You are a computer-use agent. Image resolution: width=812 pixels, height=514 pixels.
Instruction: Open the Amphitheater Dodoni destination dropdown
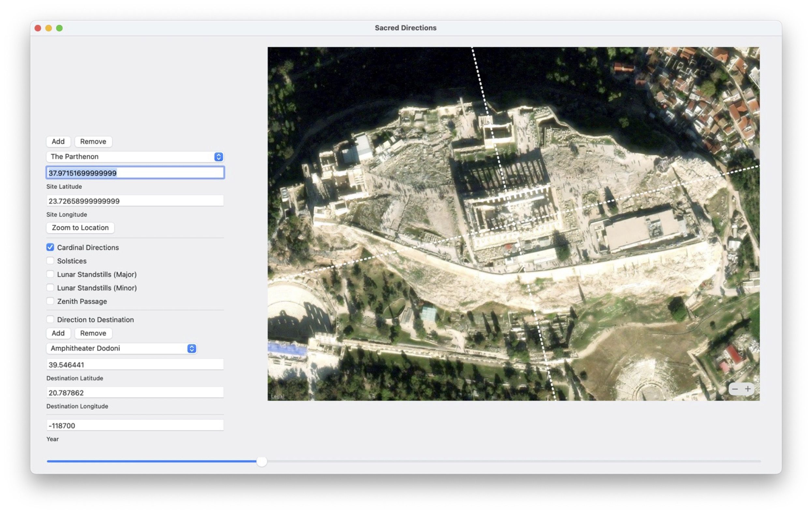coord(121,348)
